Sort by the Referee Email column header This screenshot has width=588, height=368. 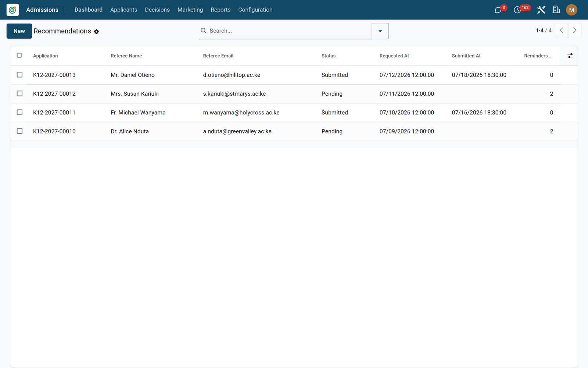coord(218,56)
